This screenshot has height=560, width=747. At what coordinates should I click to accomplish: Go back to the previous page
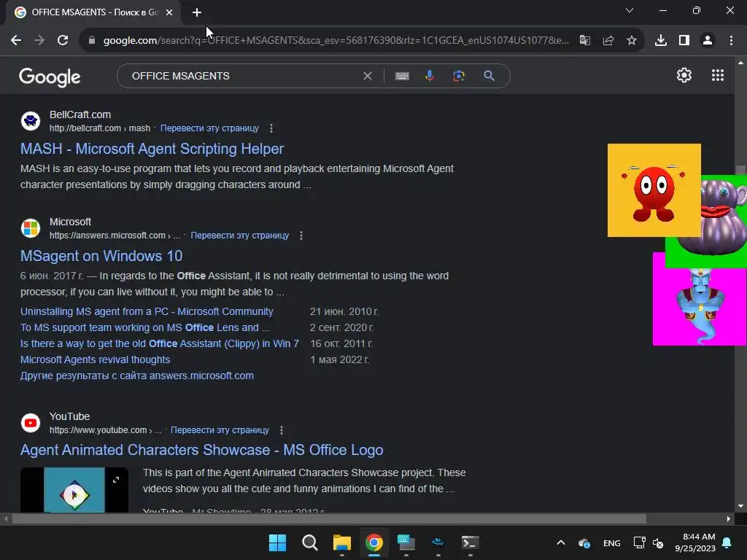16,41
